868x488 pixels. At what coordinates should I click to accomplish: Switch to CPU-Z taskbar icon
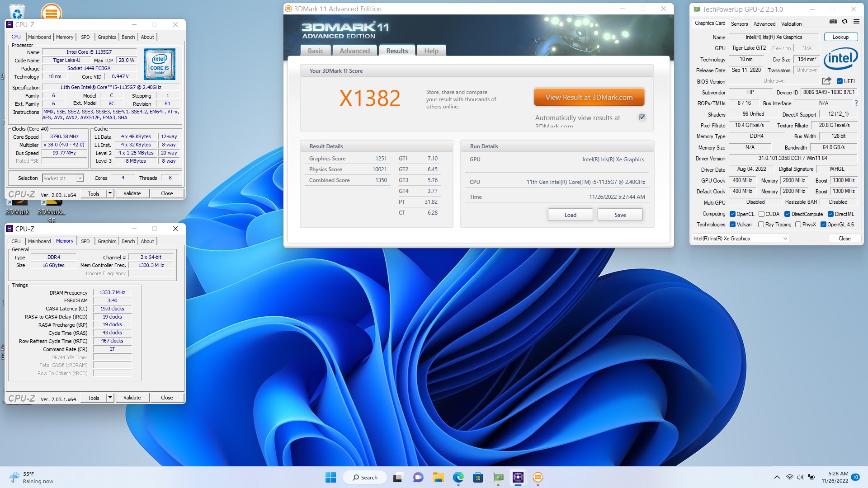pyautogui.click(x=518, y=477)
